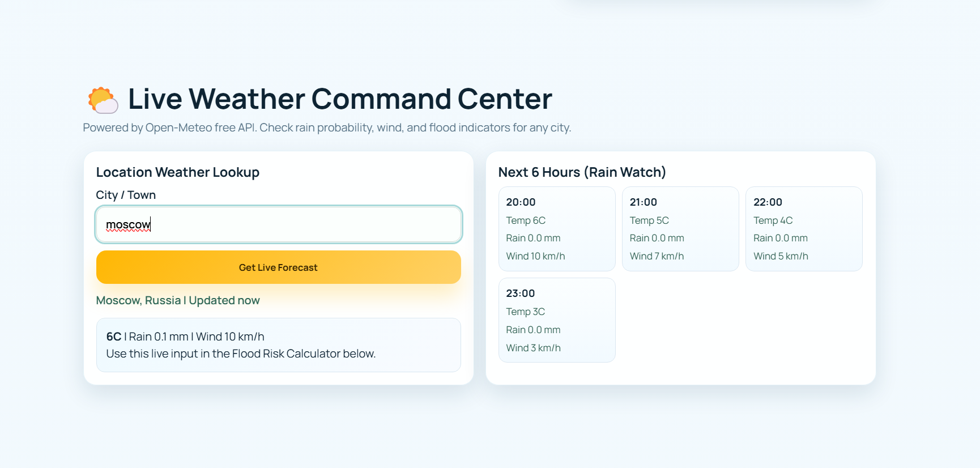This screenshot has height=468, width=980.
Task: Open the 23:00 hourly forecast card
Action: pyautogui.click(x=557, y=320)
